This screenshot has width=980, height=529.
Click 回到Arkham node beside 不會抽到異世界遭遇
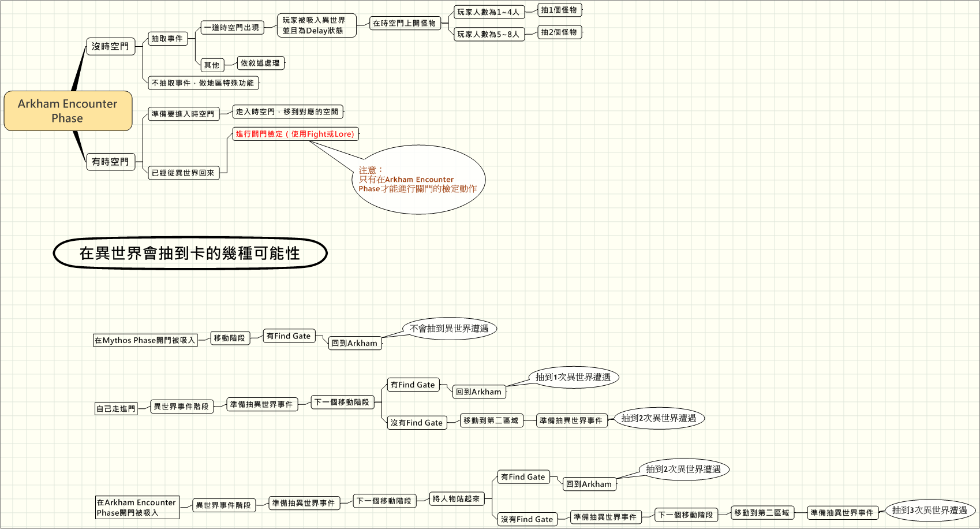point(355,343)
